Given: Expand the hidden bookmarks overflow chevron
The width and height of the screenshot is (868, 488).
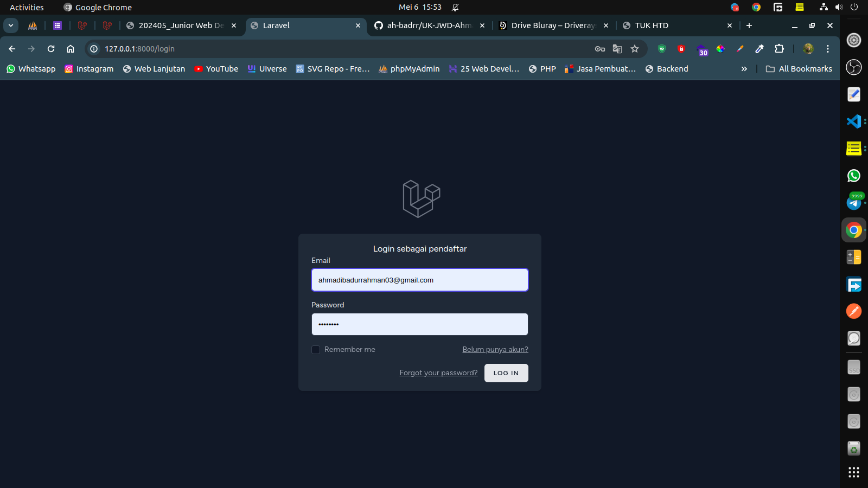Looking at the screenshot, I should [x=744, y=69].
